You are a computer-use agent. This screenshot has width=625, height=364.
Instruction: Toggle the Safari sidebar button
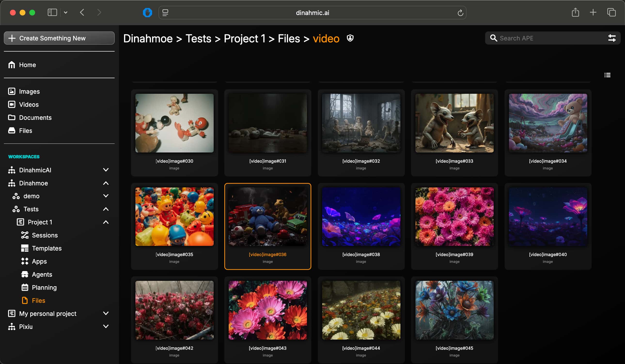click(52, 12)
